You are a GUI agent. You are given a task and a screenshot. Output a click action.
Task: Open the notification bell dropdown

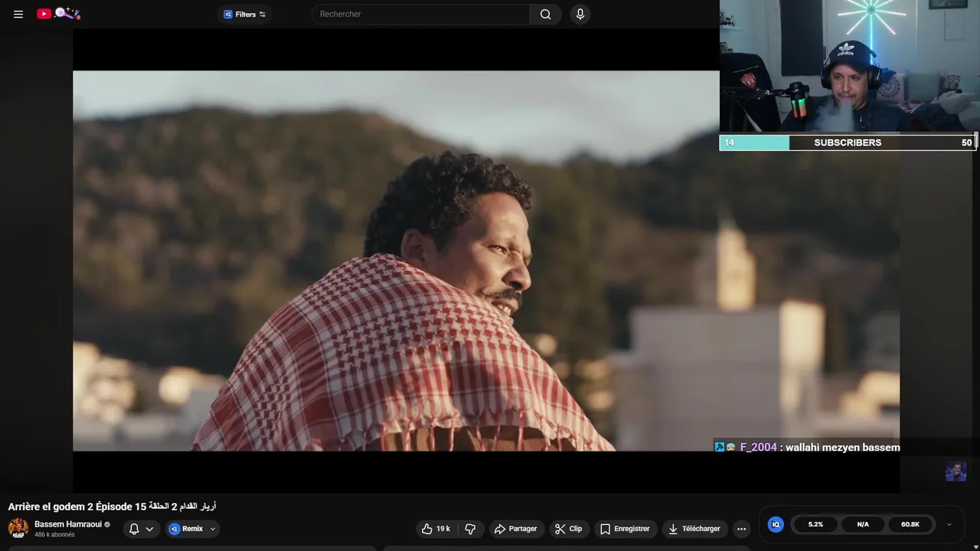point(142,529)
